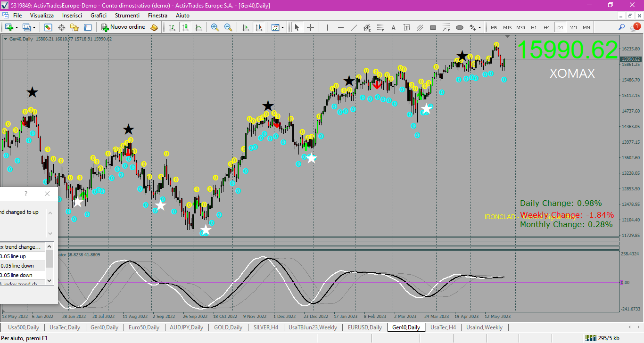Switch to line chart display
Image resolution: width=644 pixels, height=343 pixels.
[x=198, y=27]
